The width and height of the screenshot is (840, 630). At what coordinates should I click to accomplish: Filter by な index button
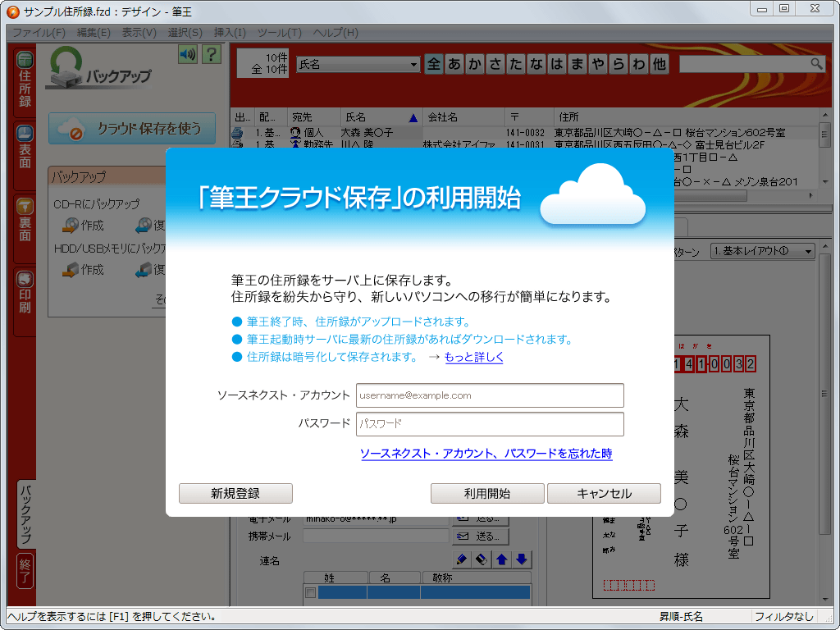[536, 64]
